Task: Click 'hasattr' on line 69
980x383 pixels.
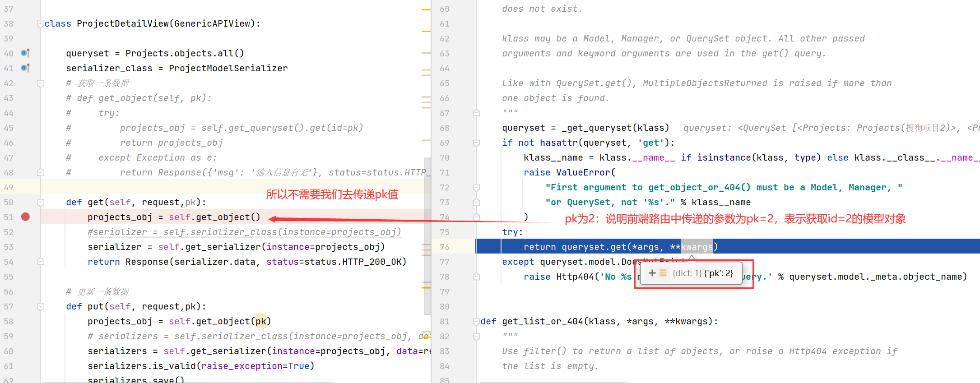Action: click(x=559, y=143)
